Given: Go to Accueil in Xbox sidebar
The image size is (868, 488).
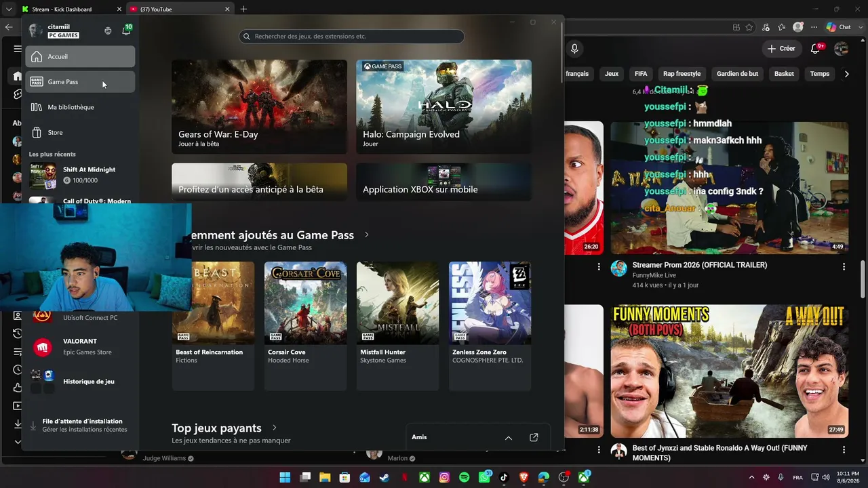Looking at the screenshot, I should tap(80, 57).
